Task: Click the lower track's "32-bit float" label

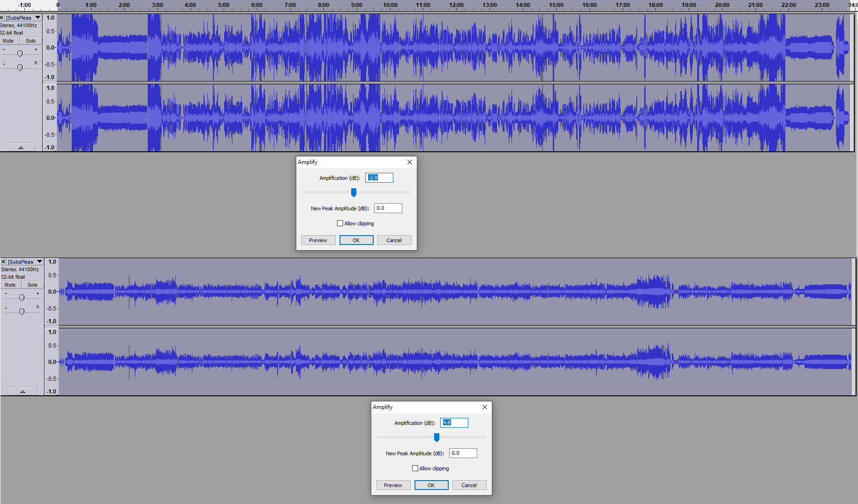Action: [13, 277]
